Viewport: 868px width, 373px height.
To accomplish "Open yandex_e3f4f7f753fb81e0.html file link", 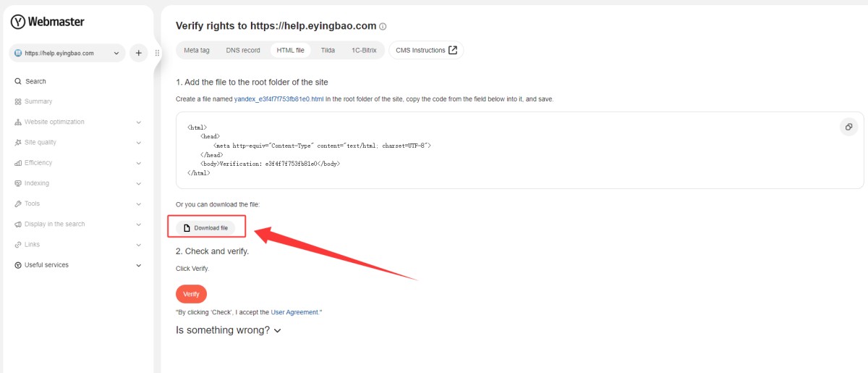I will pyautogui.click(x=278, y=99).
